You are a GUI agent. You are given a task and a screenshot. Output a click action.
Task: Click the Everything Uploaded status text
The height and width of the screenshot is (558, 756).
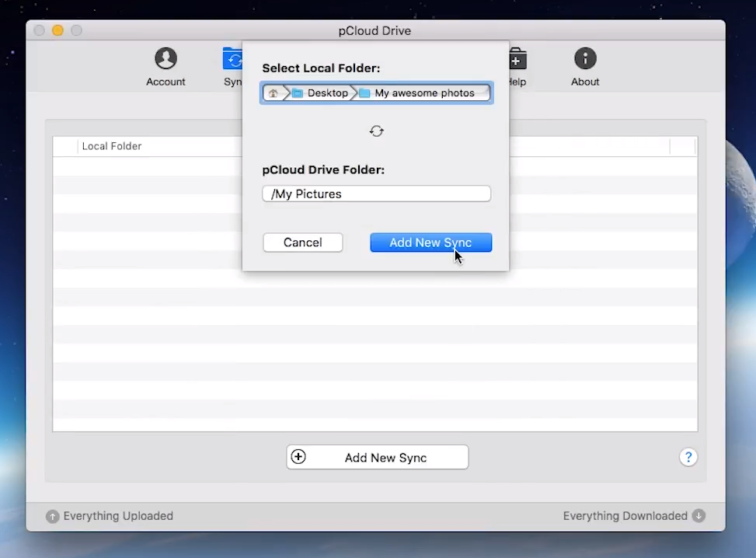coord(118,516)
